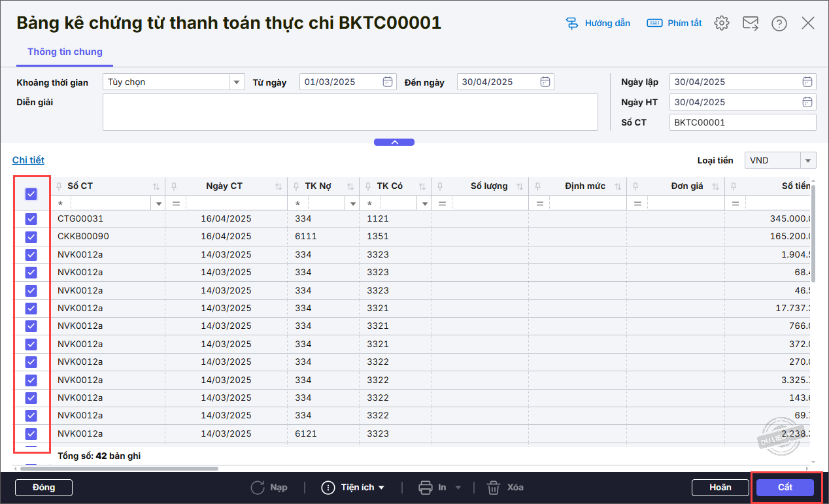The image size is (829, 504).
Task: Open calendar picker for Ngày lập
Action: click(x=808, y=82)
